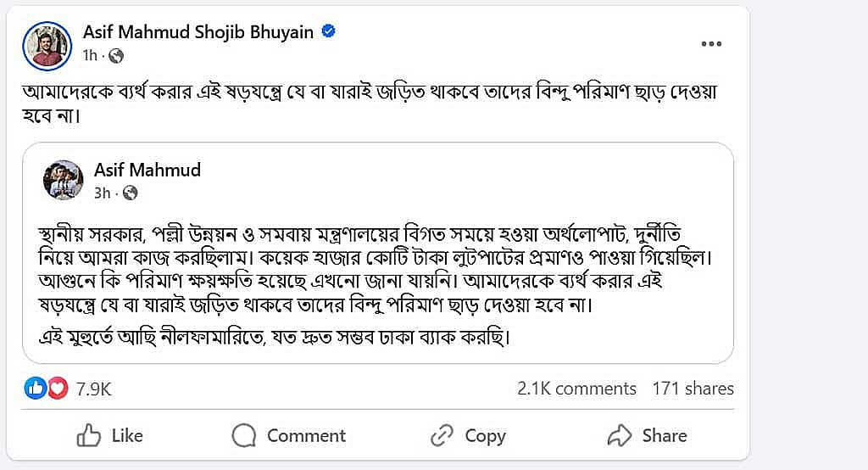Click the main author profile picture
868x470 pixels.
click(x=47, y=46)
